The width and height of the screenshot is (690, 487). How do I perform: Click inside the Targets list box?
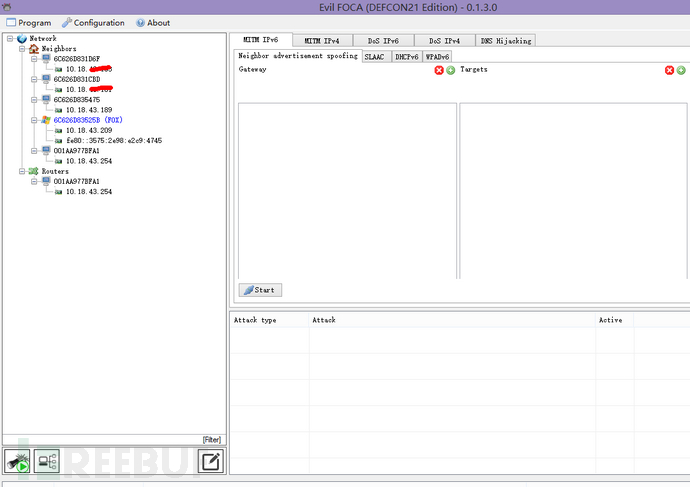click(x=573, y=191)
